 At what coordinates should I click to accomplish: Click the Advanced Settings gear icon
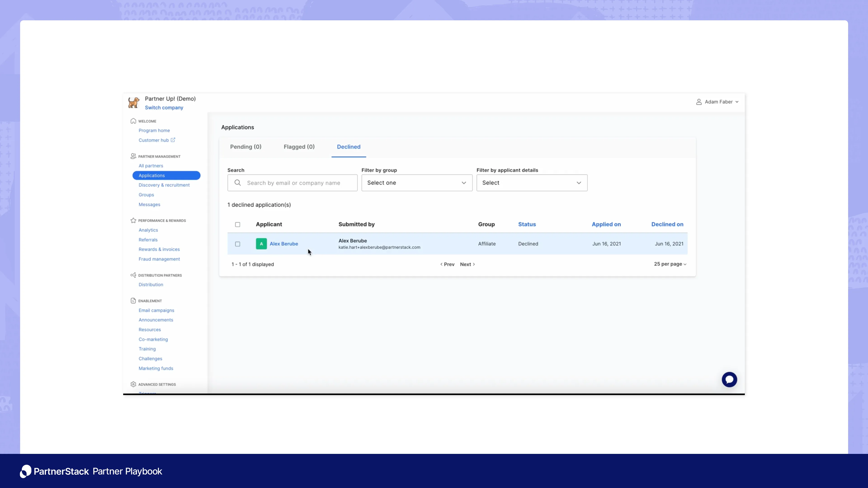pyautogui.click(x=133, y=384)
